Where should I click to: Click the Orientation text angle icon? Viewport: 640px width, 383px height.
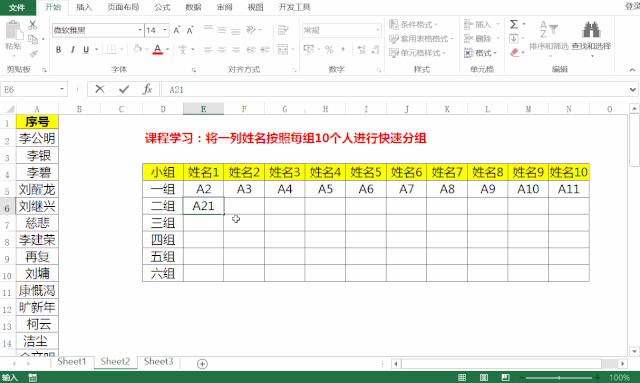pyautogui.click(x=251, y=30)
